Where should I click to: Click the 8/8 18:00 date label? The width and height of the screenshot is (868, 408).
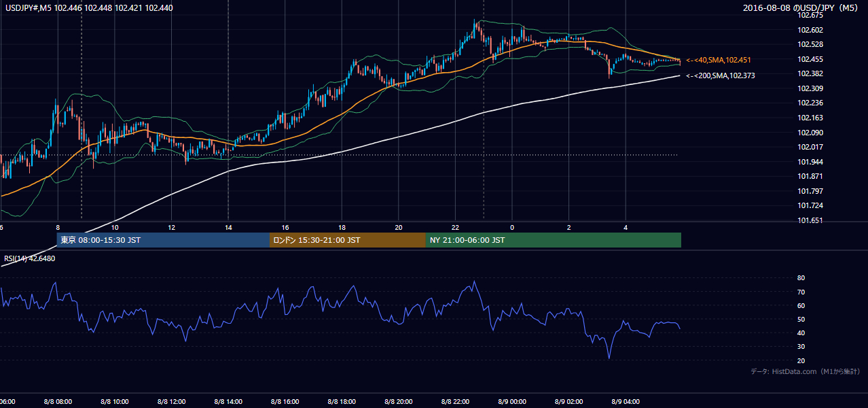[342, 402]
